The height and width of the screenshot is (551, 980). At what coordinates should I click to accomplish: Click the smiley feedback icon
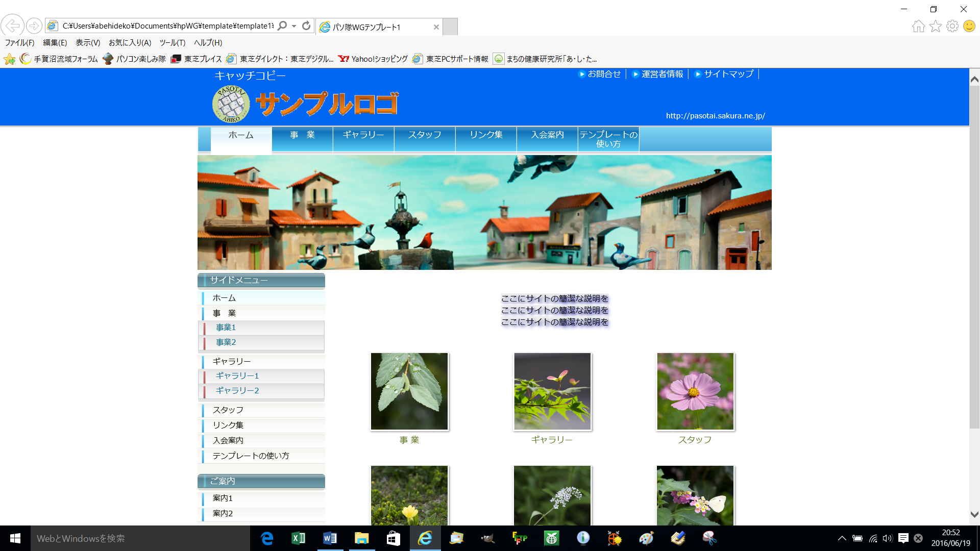[969, 26]
